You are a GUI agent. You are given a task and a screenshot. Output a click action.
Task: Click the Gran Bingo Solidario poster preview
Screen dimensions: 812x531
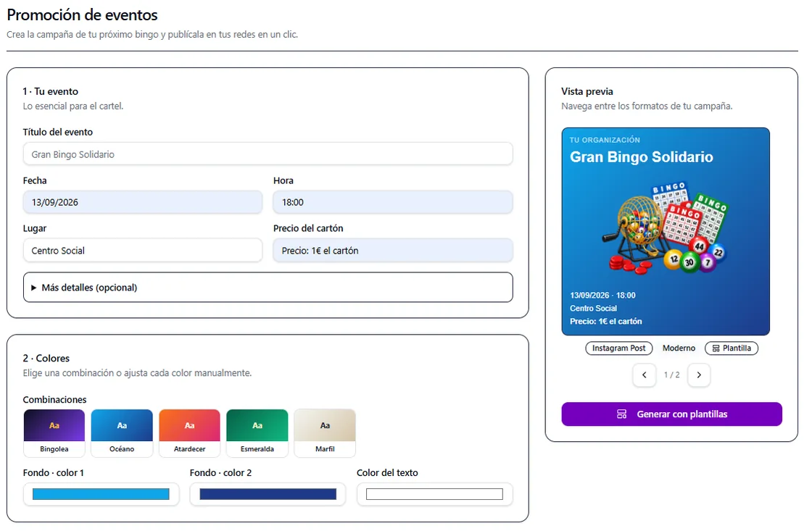click(666, 231)
